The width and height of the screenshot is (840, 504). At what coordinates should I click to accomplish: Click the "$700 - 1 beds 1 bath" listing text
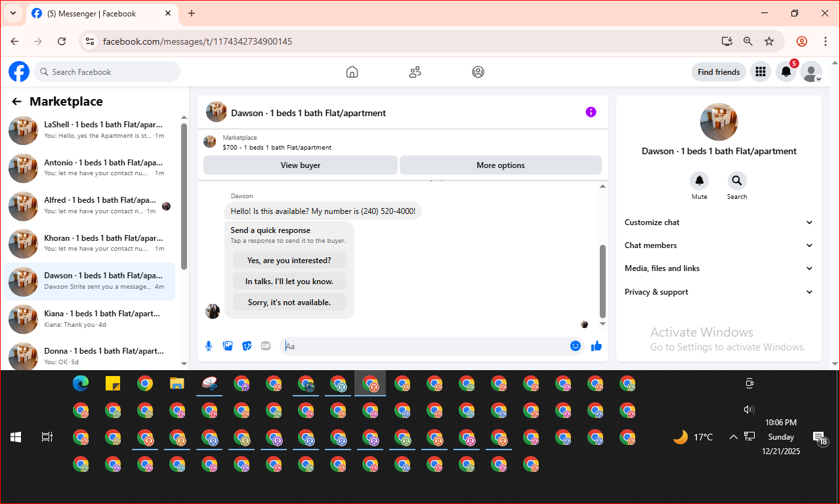point(277,147)
